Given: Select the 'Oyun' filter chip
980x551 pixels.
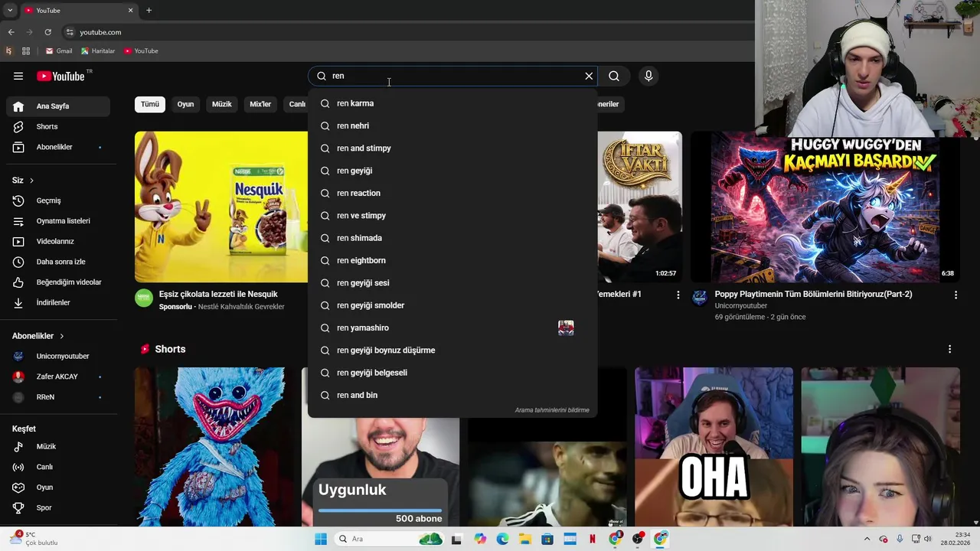Looking at the screenshot, I should click(x=186, y=104).
